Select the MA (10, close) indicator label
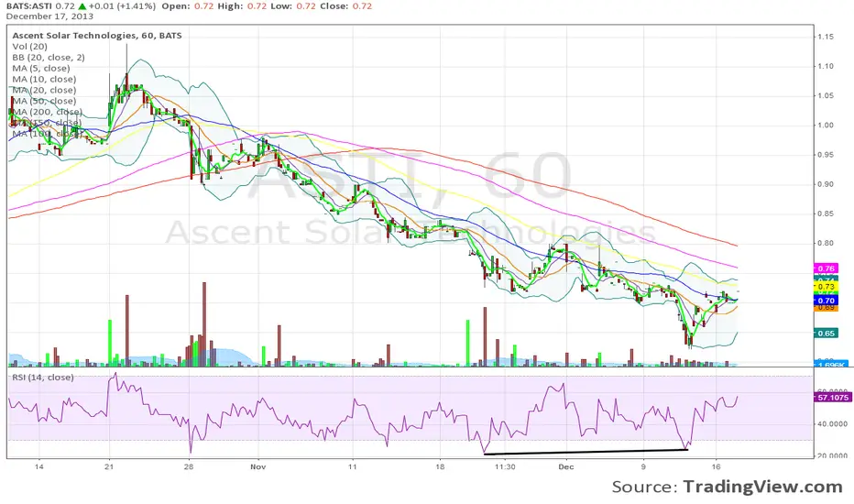 [44, 79]
